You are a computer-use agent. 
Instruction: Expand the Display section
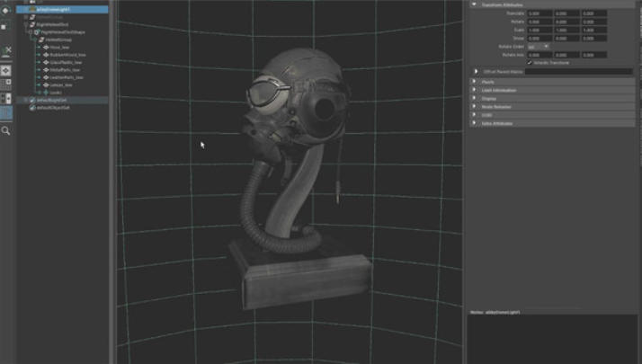[475, 98]
